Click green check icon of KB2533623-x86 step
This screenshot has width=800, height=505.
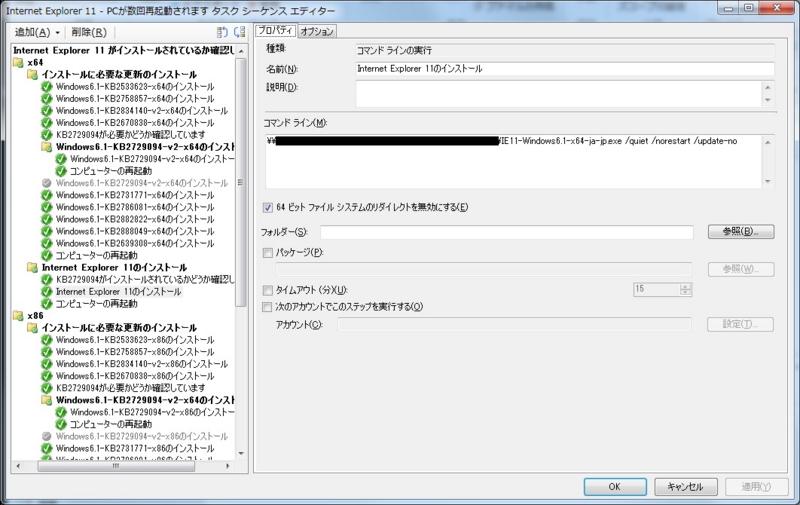point(47,340)
